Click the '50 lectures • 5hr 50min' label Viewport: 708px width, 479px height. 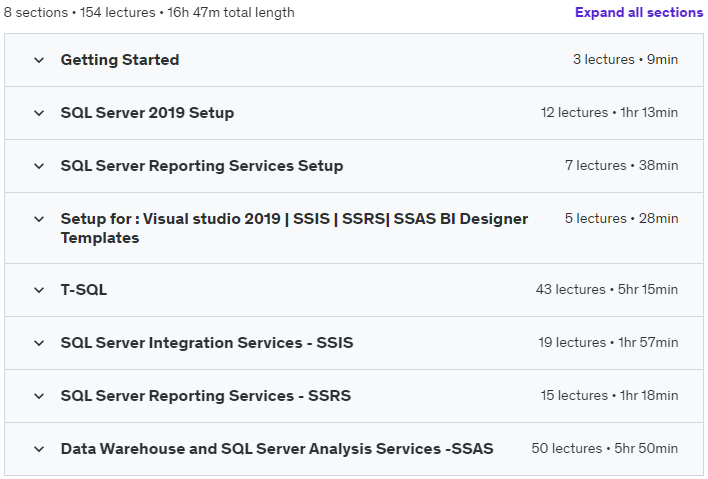tap(605, 448)
